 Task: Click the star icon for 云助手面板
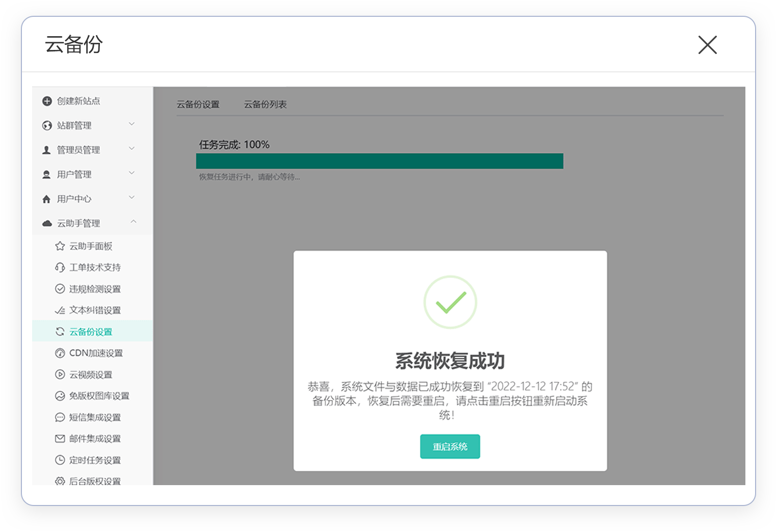tap(60, 246)
